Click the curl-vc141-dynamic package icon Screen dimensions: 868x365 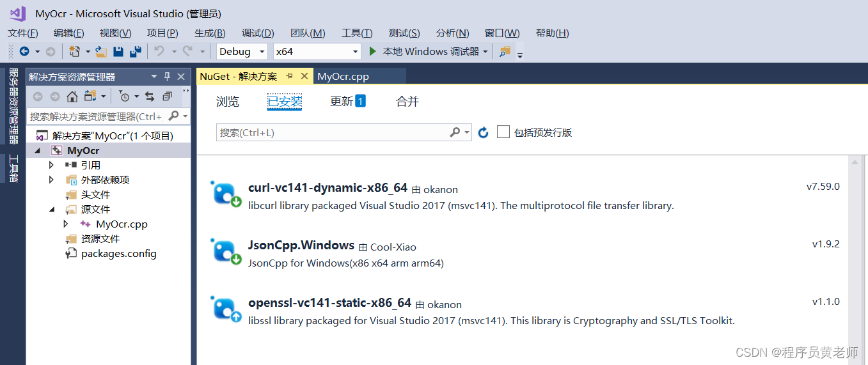coord(226,194)
